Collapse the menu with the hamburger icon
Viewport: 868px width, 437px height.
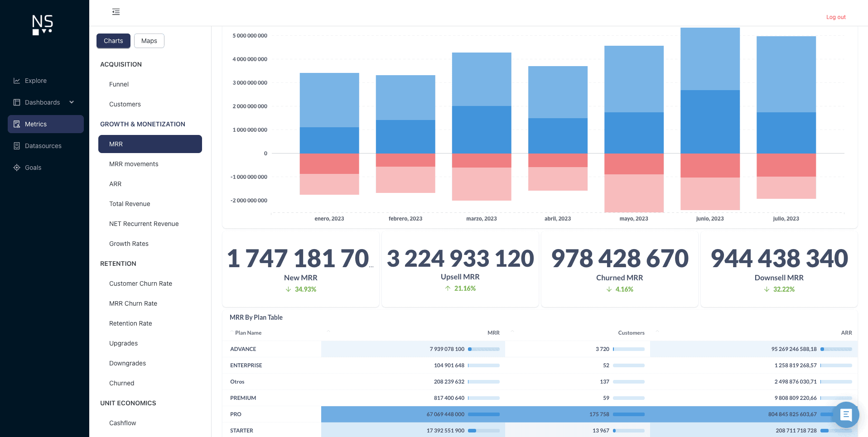[116, 12]
